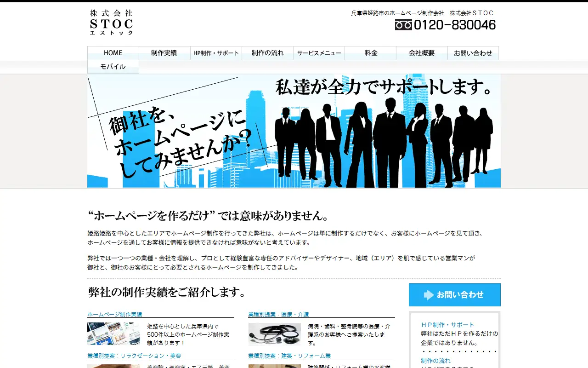Click the free-dial phone icon
The width and height of the screenshot is (588, 368).
(403, 25)
